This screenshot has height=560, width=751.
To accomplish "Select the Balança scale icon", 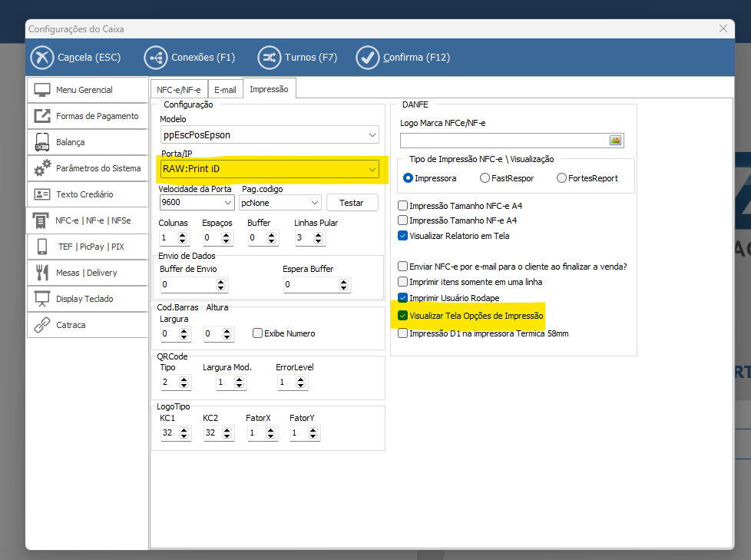I will pos(42,142).
